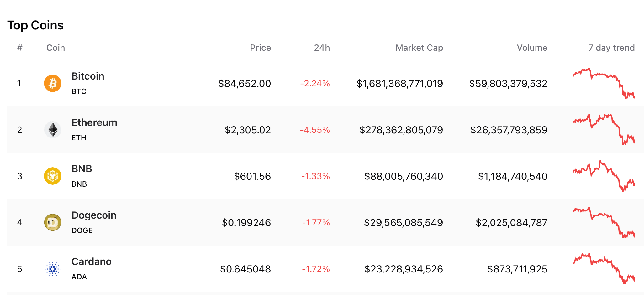View BNB 7 day trend sparkline
The image size is (644, 295).
604,176
